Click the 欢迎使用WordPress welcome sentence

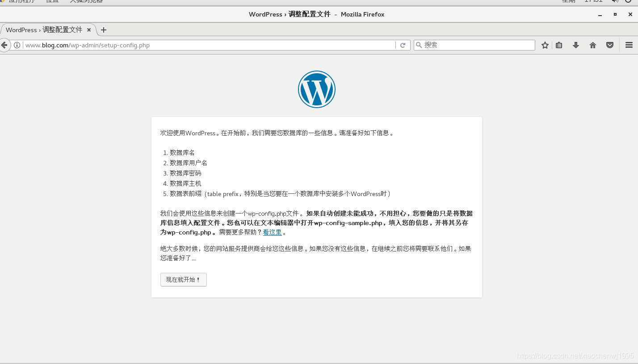277,133
